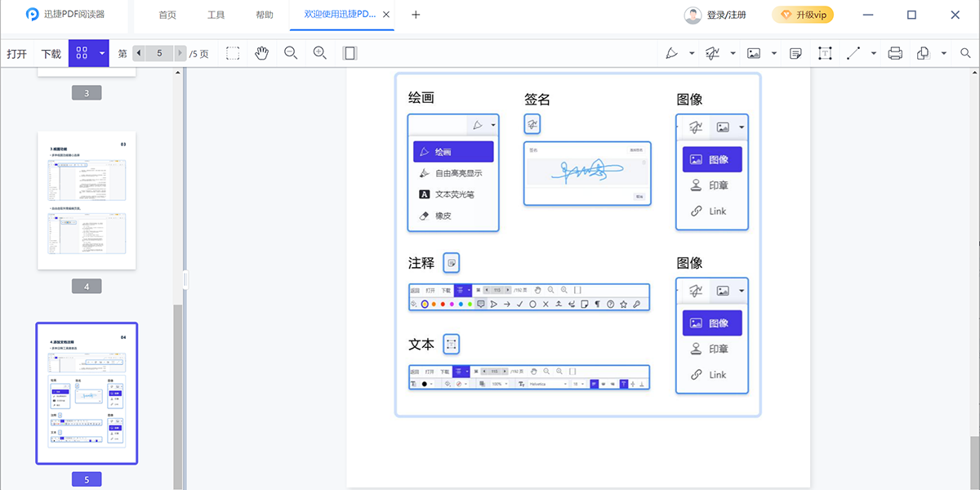Click the print icon

point(895,53)
